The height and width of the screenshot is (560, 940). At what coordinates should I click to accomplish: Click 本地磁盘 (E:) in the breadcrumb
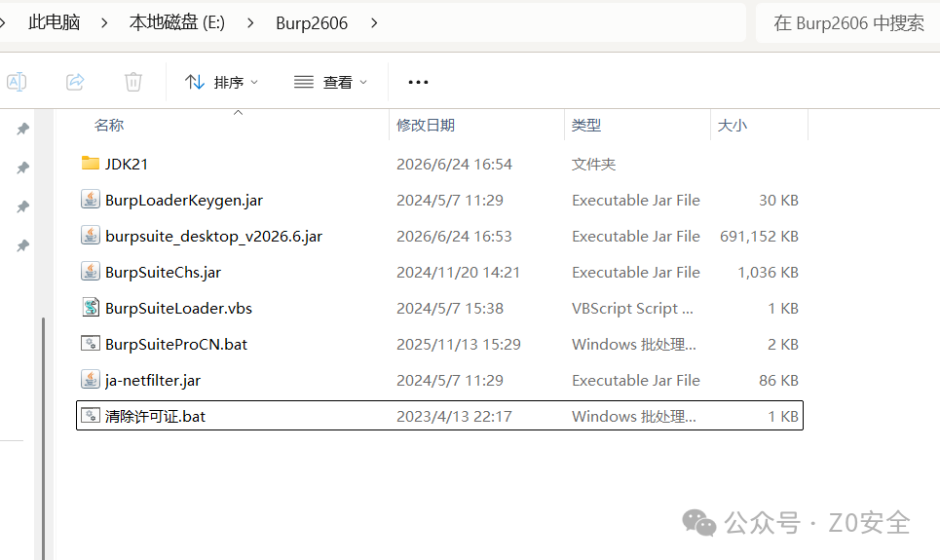click(177, 22)
